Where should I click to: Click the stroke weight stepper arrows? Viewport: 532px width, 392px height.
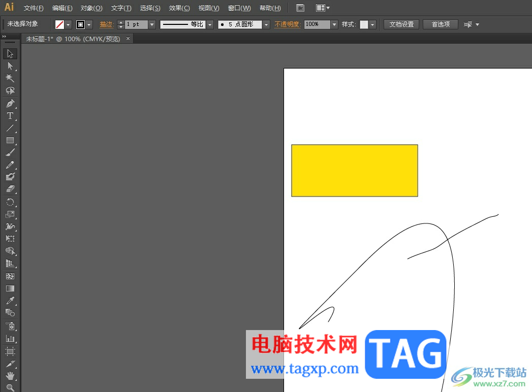click(121, 24)
